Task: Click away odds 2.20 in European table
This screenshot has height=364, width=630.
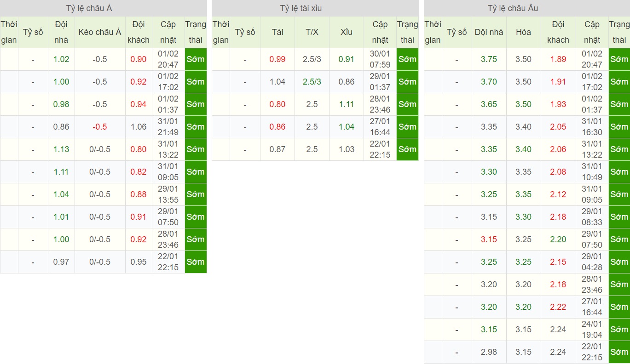Action: click(558, 239)
